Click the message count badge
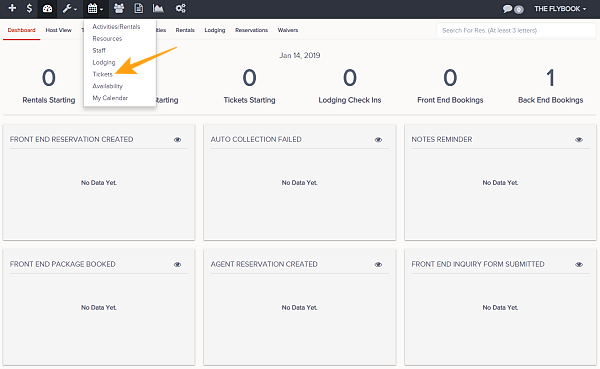The image size is (600, 369). click(x=519, y=10)
